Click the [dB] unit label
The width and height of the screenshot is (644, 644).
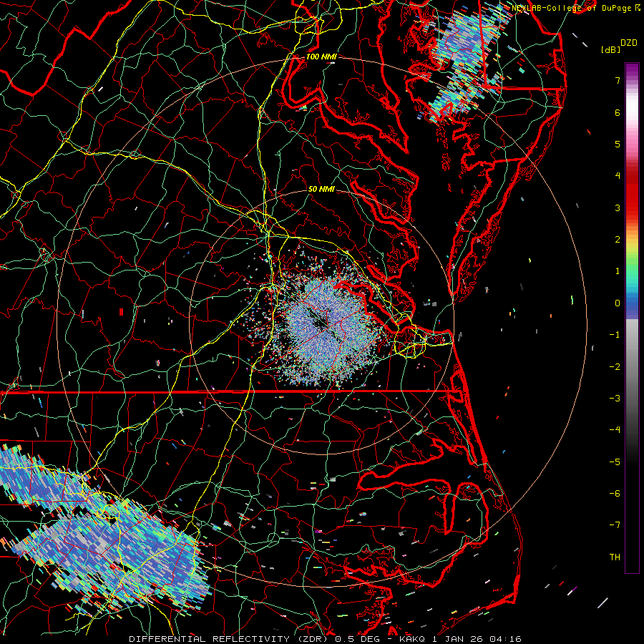[x=610, y=49]
